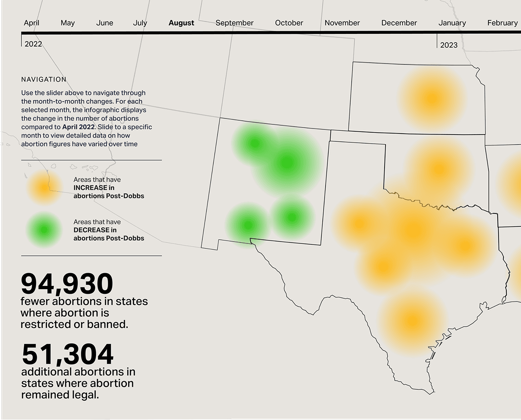The image size is (521, 420).
Task: Click the 2023 year marker
Action: [x=449, y=45]
